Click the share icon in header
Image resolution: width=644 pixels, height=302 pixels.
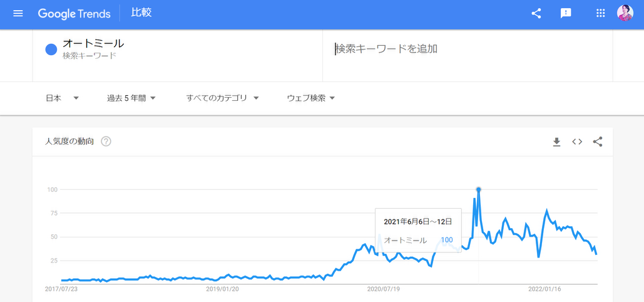pos(536,14)
